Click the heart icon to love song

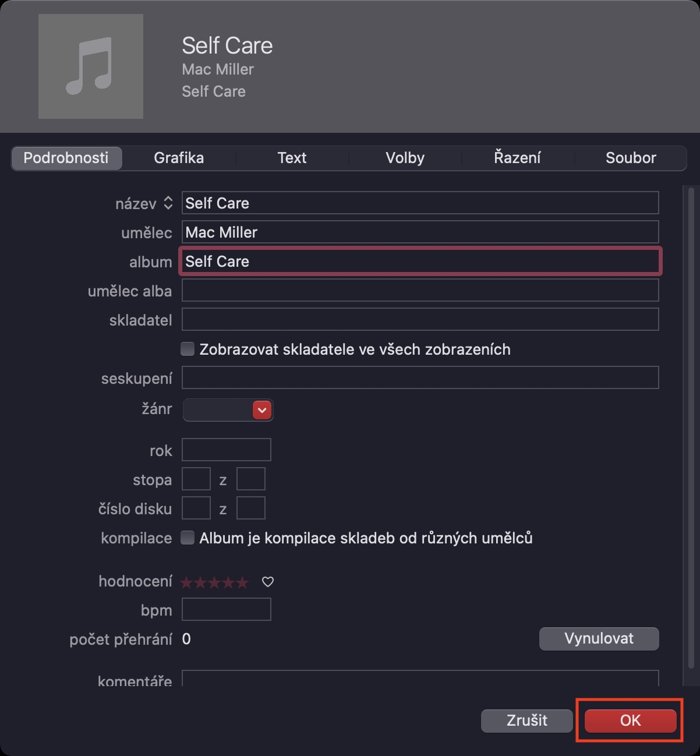268,582
